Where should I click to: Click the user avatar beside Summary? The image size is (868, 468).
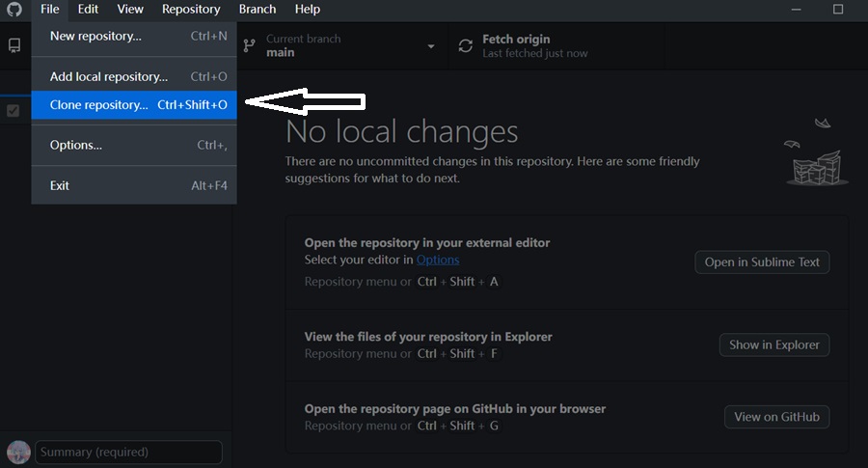18,452
